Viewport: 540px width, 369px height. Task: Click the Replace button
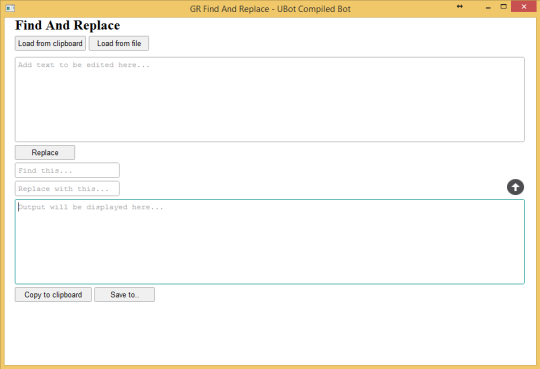(x=45, y=153)
